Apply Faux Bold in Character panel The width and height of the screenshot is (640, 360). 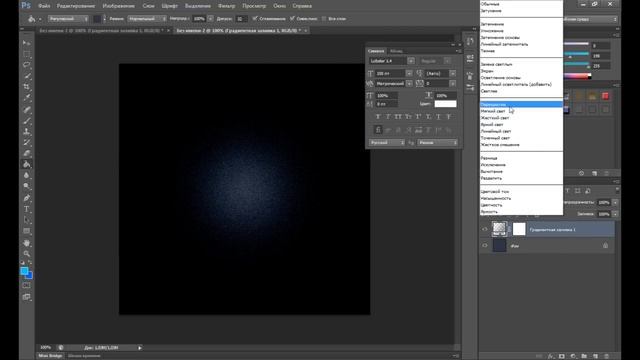pyautogui.click(x=378, y=117)
